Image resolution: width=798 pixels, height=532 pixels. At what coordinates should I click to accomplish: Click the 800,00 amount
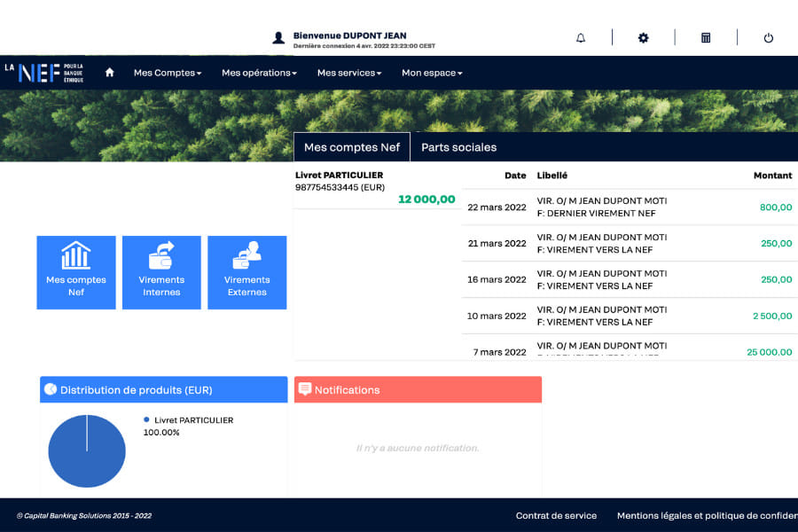tap(776, 207)
